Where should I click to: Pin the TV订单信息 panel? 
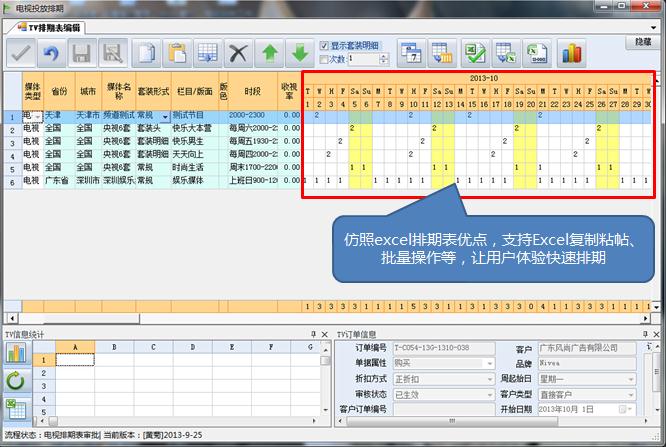645,334
